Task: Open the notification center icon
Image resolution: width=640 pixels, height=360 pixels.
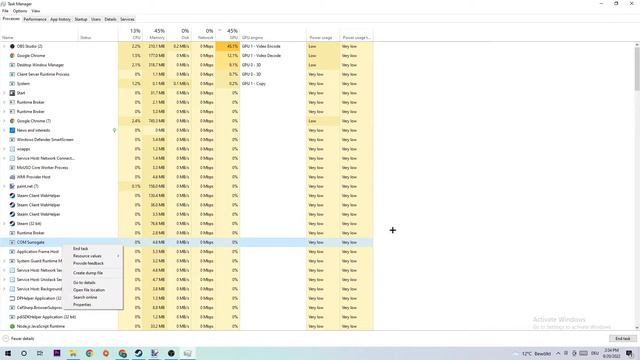Action: pyautogui.click(x=629, y=353)
